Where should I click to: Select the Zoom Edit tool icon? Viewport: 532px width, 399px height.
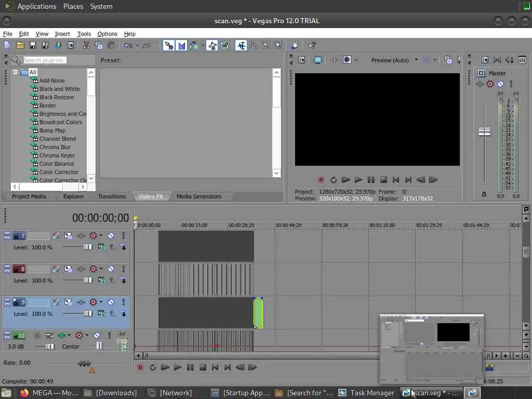pos(278,45)
